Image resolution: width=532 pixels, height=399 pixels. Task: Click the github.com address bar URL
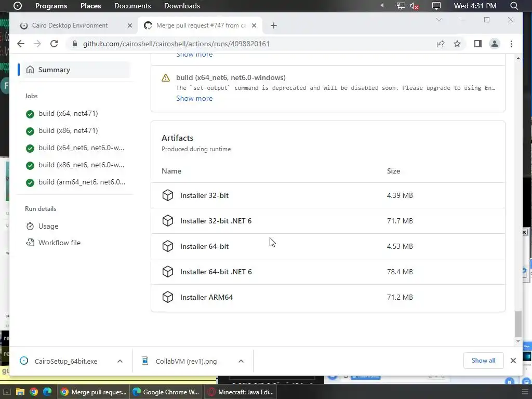tap(176, 44)
